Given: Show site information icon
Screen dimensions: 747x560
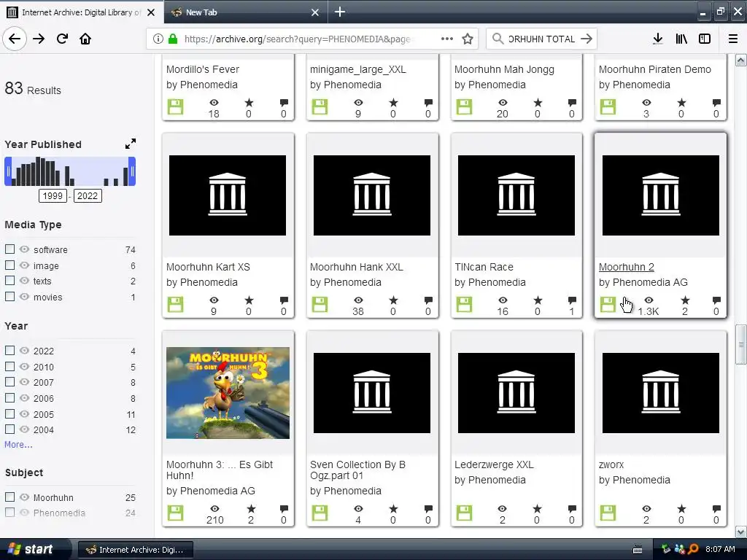Looking at the screenshot, I should click(158, 39).
